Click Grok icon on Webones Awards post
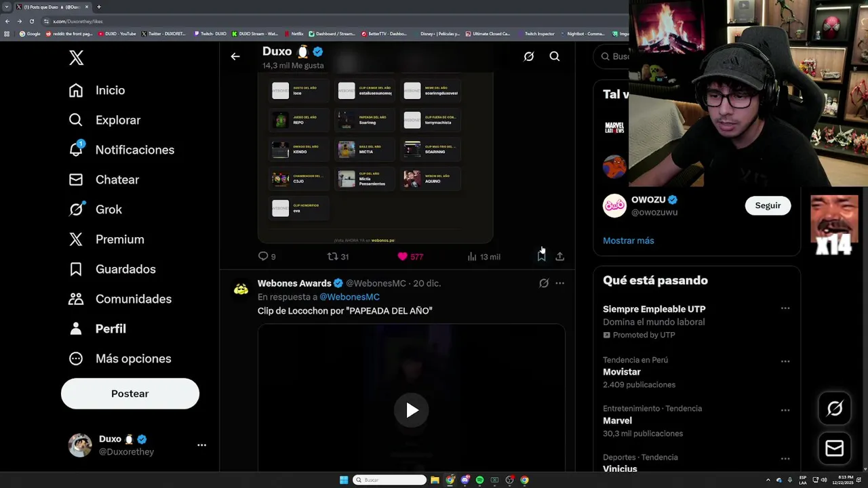Viewport: 868px width, 488px height. pos(544,283)
